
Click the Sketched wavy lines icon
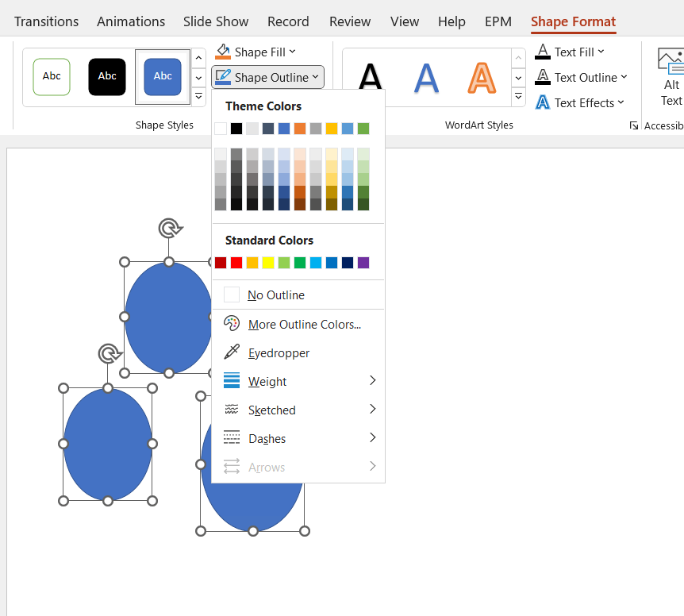click(x=231, y=410)
